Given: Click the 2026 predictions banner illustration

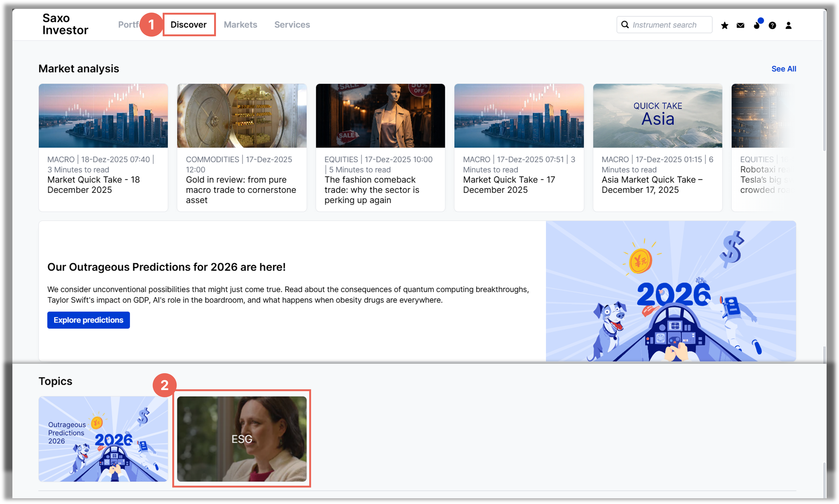Looking at the screenshot, I should tap(671, 291).
